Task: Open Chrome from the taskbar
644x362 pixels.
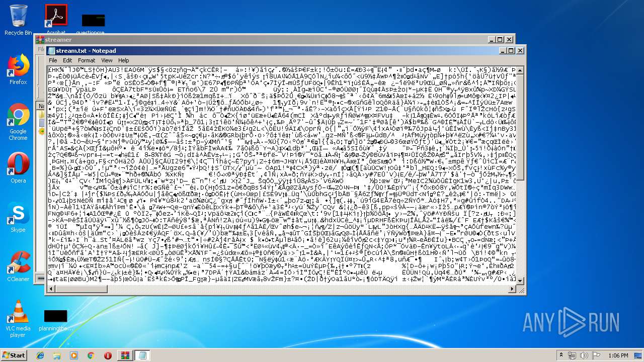Action: click(91, 355)
